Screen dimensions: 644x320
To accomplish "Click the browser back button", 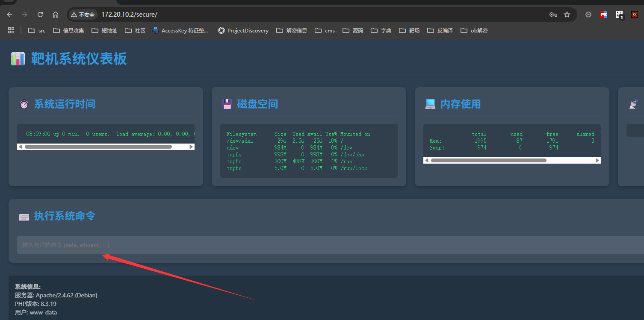I will point(9,14).
